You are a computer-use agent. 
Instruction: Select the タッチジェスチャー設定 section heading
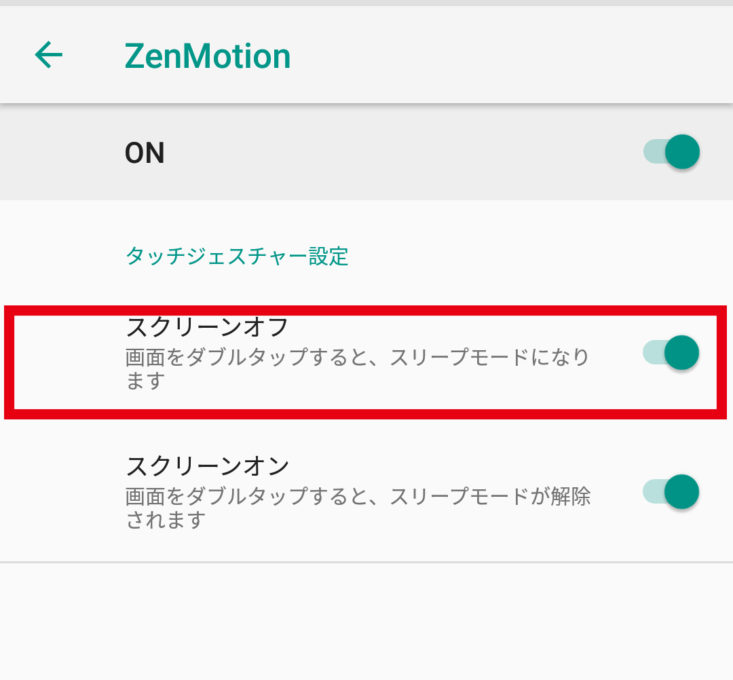(x=237, y=256)
